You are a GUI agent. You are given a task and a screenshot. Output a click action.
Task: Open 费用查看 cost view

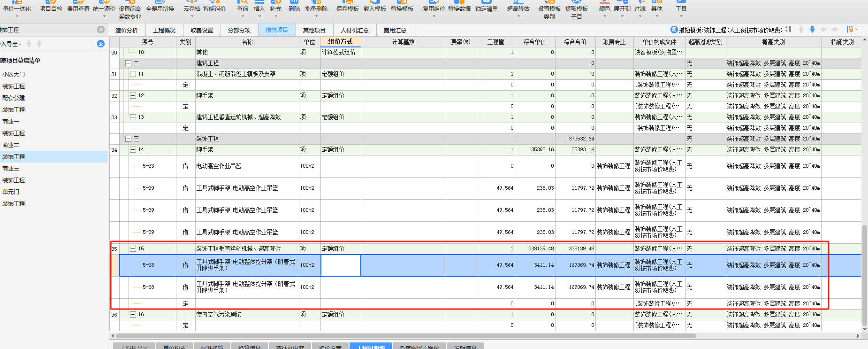[78, 6]
